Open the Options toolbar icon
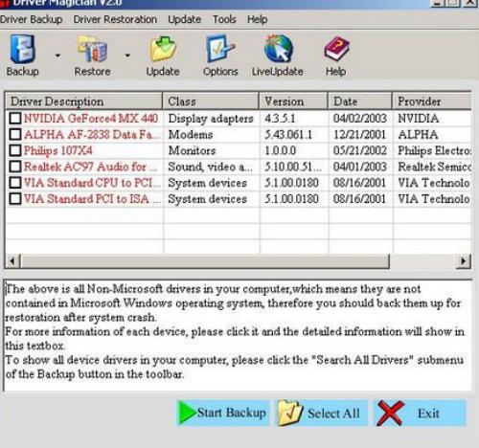The image size is (479, 448). pos(219,49)
